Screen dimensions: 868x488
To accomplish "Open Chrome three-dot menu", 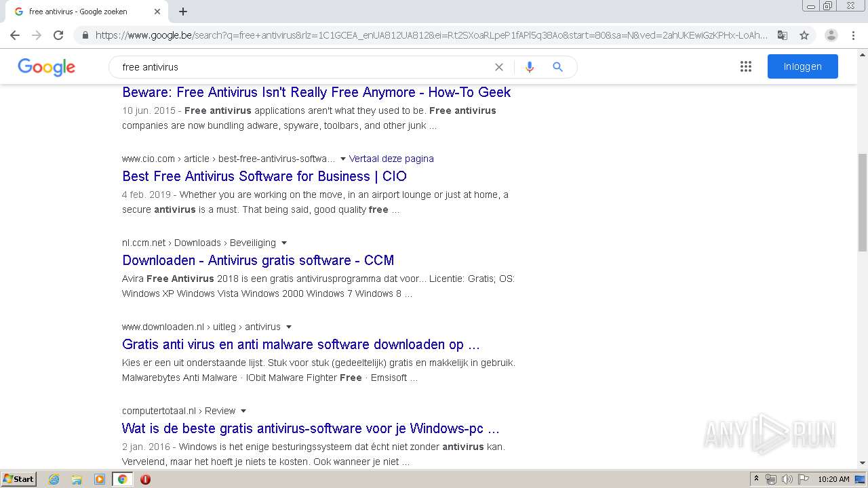I will tap(854, 35).
